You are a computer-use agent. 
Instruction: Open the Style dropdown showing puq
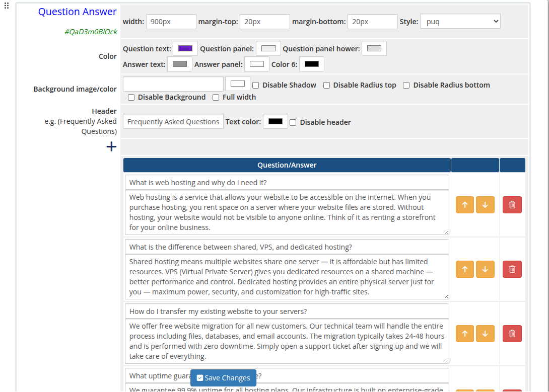click(460, 21)
